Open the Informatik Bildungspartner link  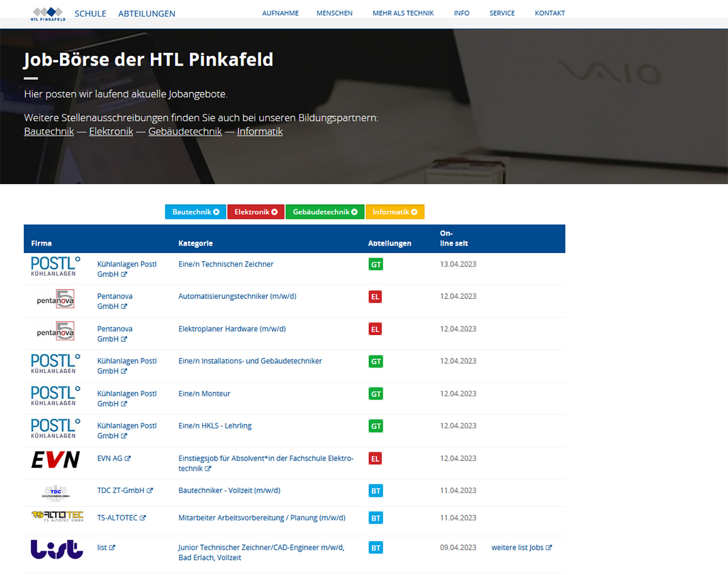[x=260, y=131]
